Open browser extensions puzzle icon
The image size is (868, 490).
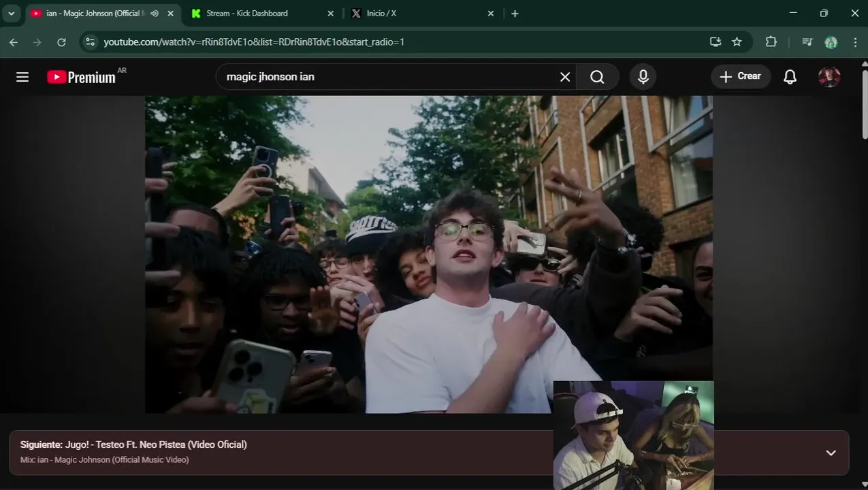[x=771, y=42]
